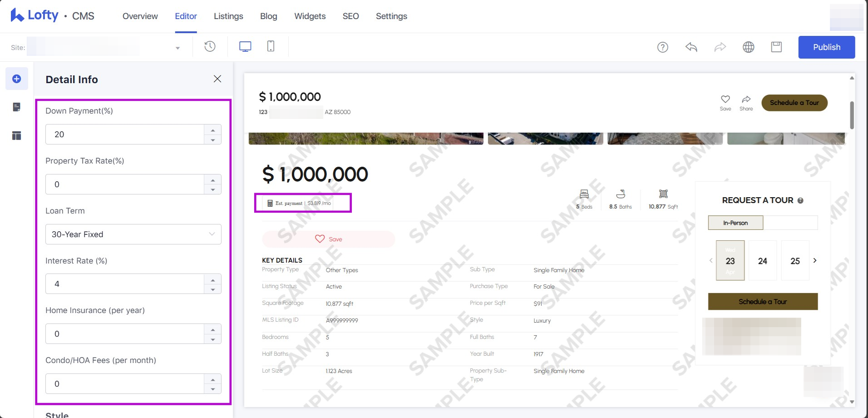Viewport: 868px width, 418px height.
Task: Switch to mobile preview mode
Action: tap(271, 46)
